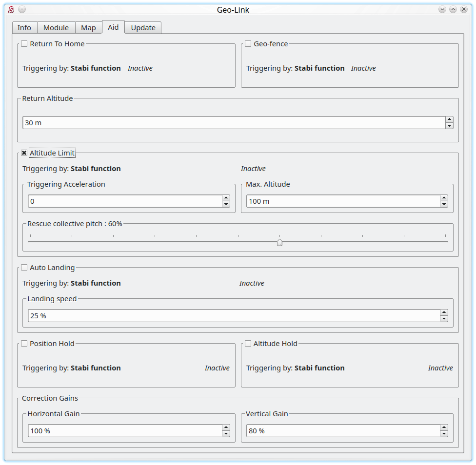
Task: Uncheck the Altitude Limit checkbox
Action: 24,153
